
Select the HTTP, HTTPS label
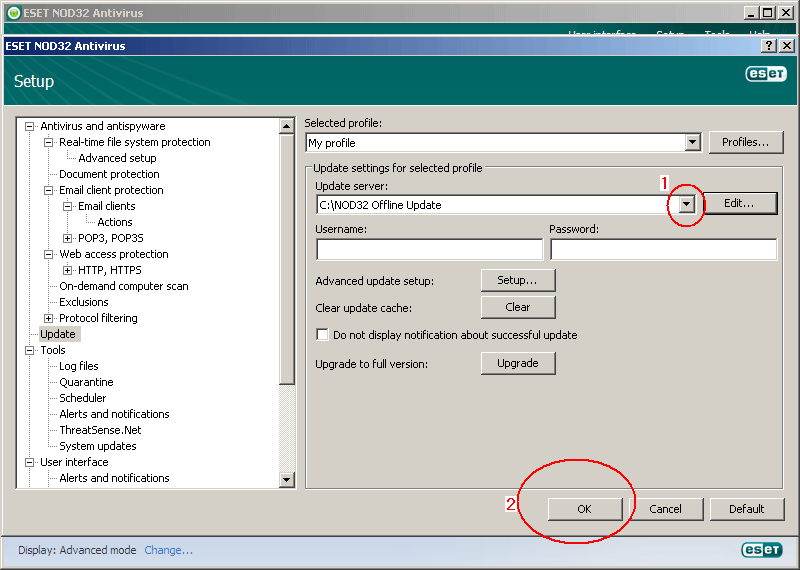point(110,270)
